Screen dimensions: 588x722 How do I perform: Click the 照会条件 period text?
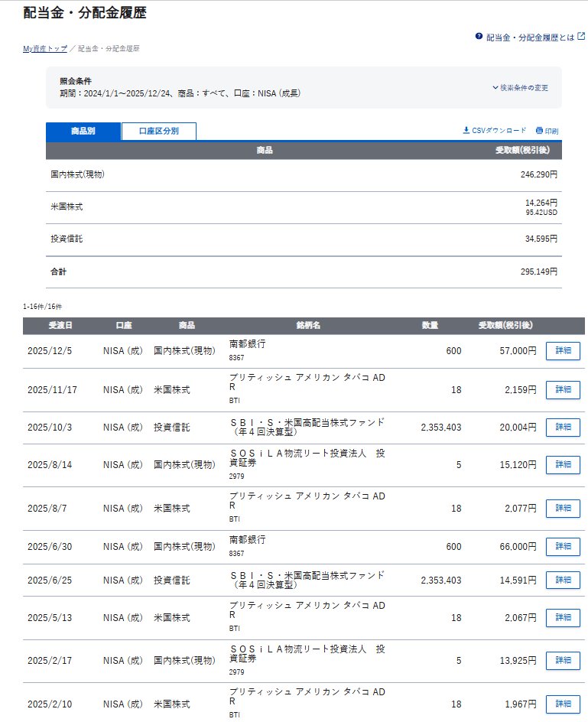pos(180,93)
